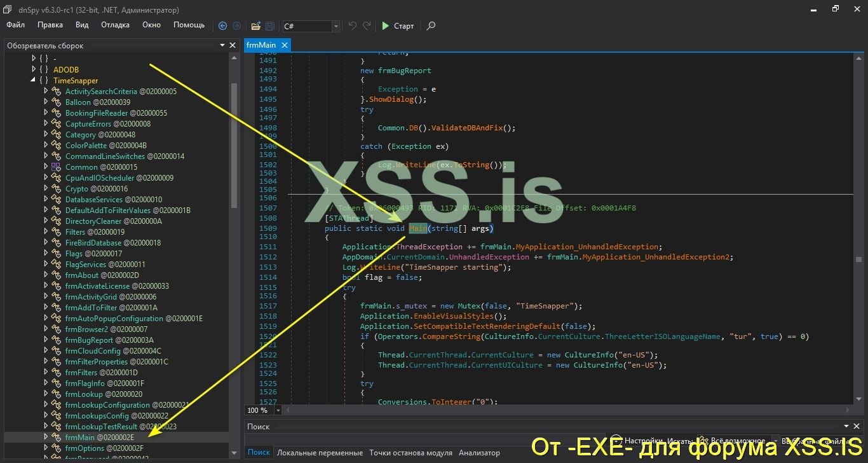This screenshot has height=463, width=868.
Task: Navigate forward in code history
Action: pos(236,26)
